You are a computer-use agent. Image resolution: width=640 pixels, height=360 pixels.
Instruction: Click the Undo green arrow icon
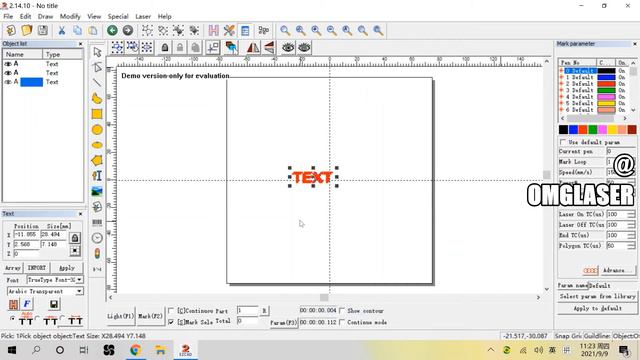(x=112, y=30)
